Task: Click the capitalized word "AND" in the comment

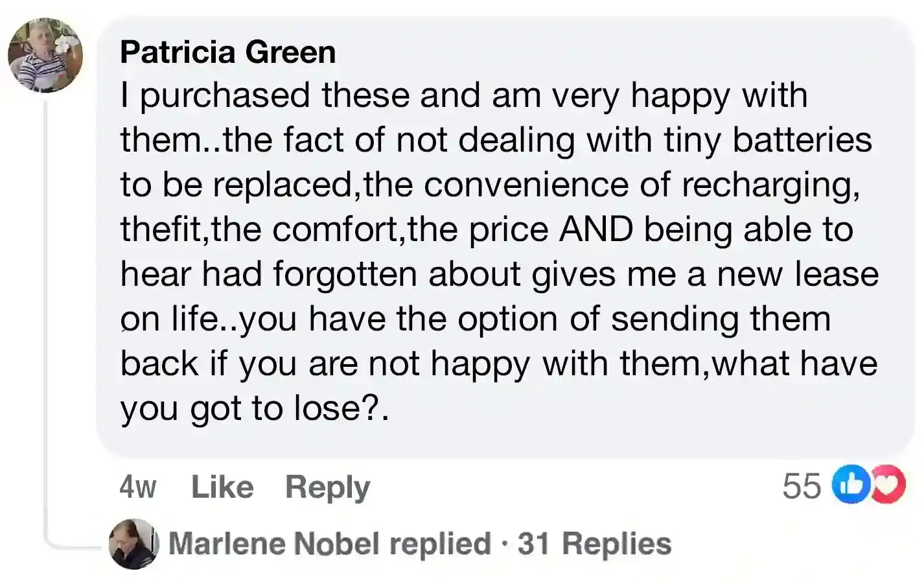Action: (x=595, y=229)
